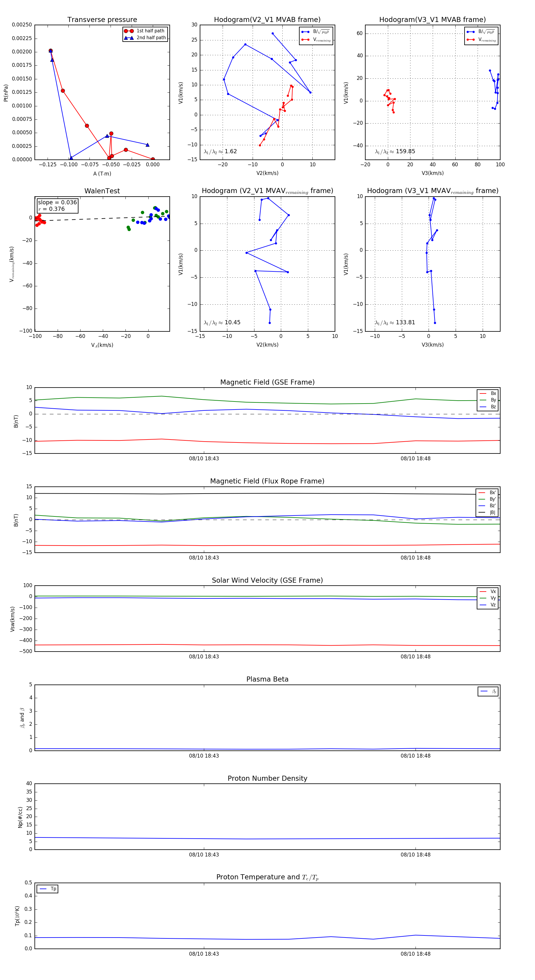This screenshot has width=535, height=980.
Task: Select the 'Vy' legend entry
Action: click(488, 598)
